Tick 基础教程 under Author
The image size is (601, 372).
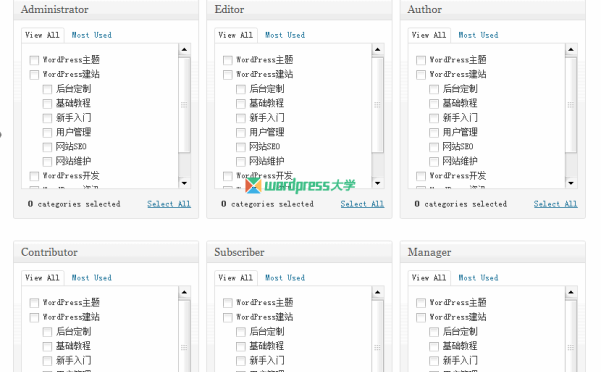[434, 104]
